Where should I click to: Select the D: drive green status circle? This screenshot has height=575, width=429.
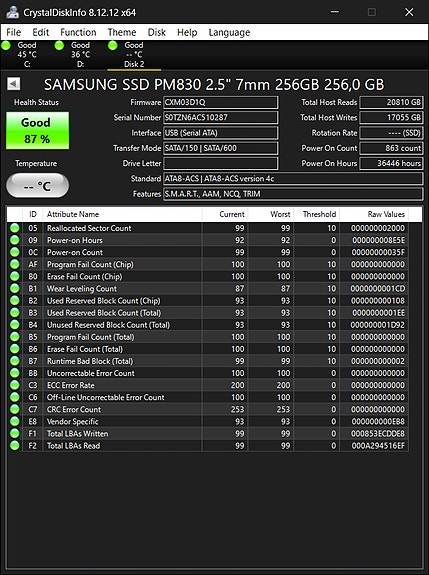(59, 45)
